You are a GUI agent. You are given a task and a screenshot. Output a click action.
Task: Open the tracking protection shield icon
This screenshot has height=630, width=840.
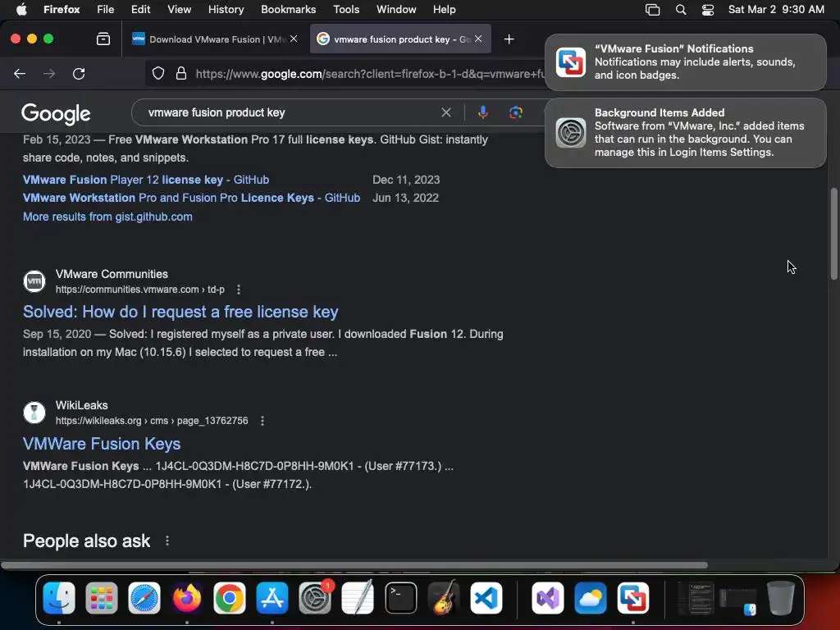pos(158,73)
